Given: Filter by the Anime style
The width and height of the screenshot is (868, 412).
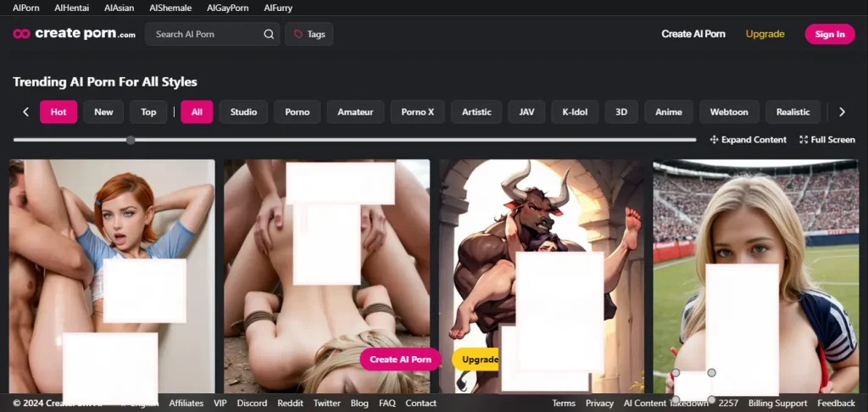Looking at the screenshot, I should (x=669, y=112).
